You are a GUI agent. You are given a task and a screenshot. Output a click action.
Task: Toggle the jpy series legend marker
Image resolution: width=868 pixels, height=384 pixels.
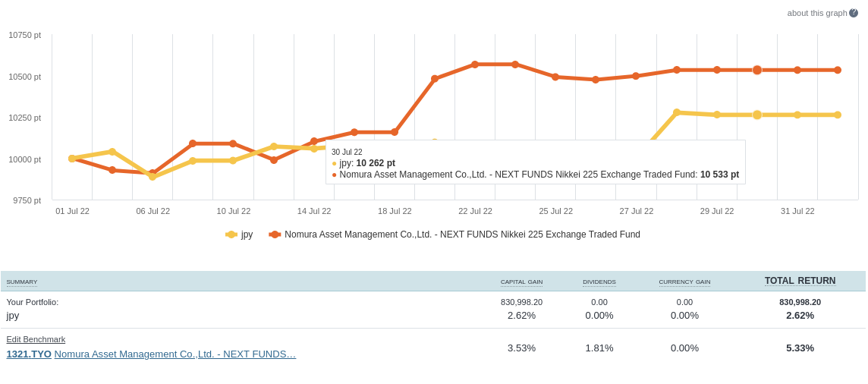[x=231, y=234]
